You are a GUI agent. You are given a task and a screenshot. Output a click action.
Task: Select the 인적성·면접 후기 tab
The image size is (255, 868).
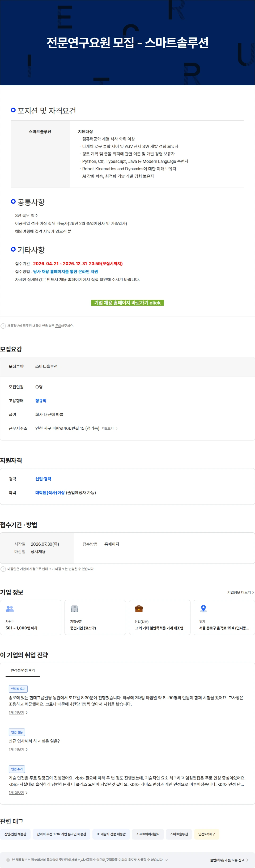point(23,670)
